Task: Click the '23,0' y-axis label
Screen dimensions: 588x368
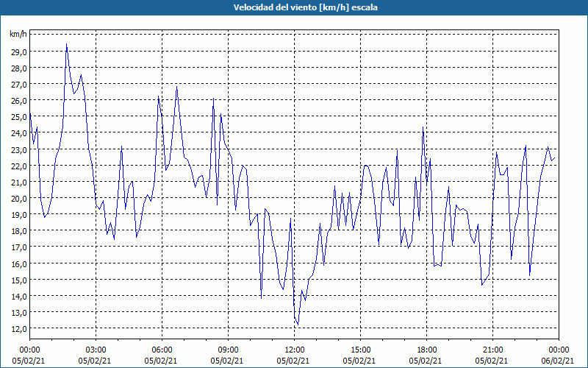Action: [x=19, y=150]
